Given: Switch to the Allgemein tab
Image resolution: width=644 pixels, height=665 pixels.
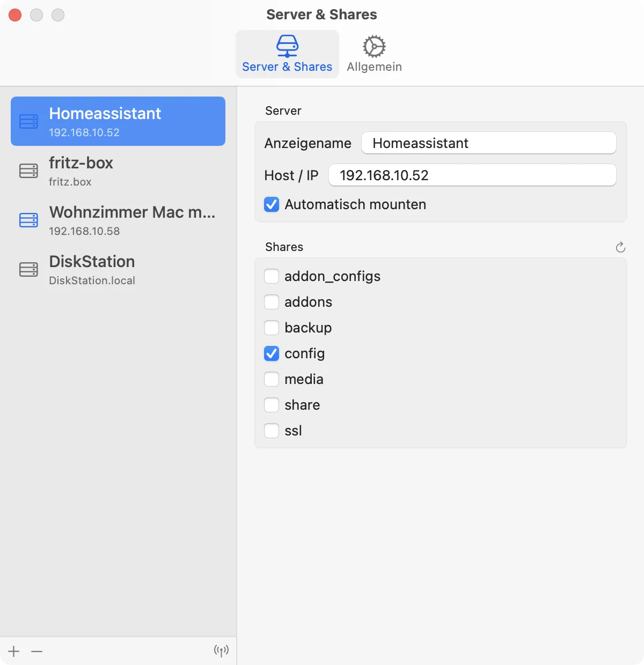Looking at the screenshot, I should coord(374,54).
